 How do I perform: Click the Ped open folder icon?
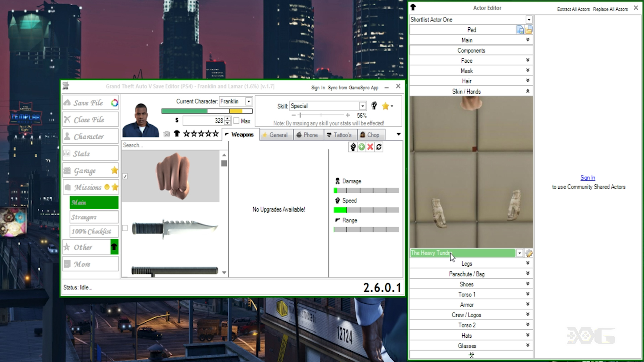pos(529,30)
